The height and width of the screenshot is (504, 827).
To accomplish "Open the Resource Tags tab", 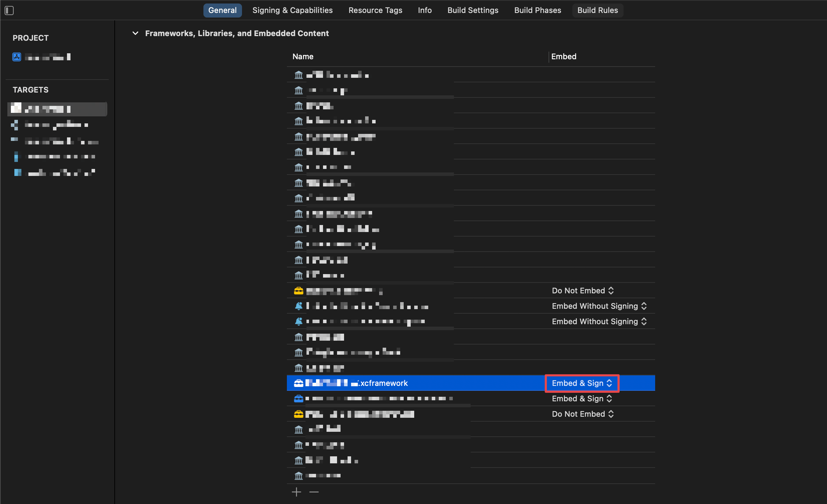I will (375, 10).
